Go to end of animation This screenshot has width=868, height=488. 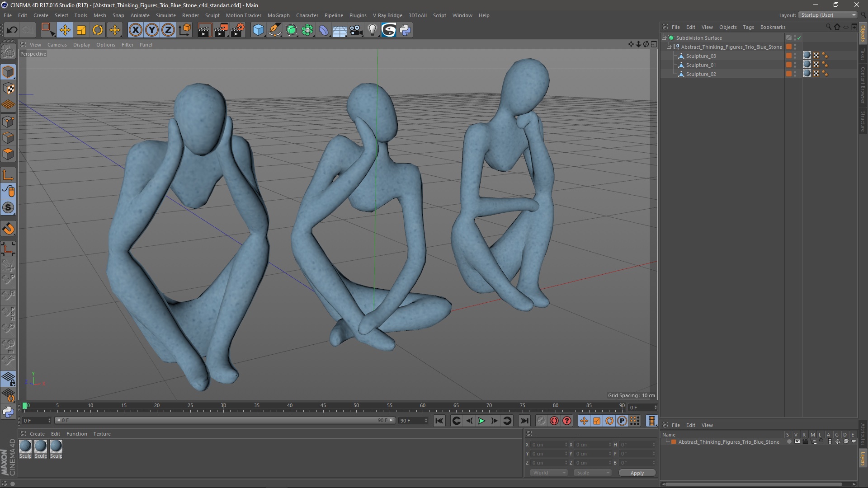tap(524, 421)
